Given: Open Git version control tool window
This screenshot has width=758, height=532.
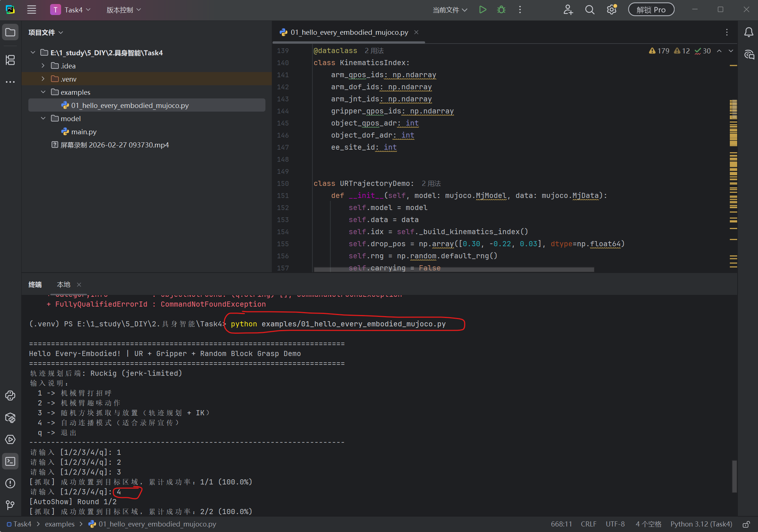Looking at the screenshot, I should [x=10, y=505].
